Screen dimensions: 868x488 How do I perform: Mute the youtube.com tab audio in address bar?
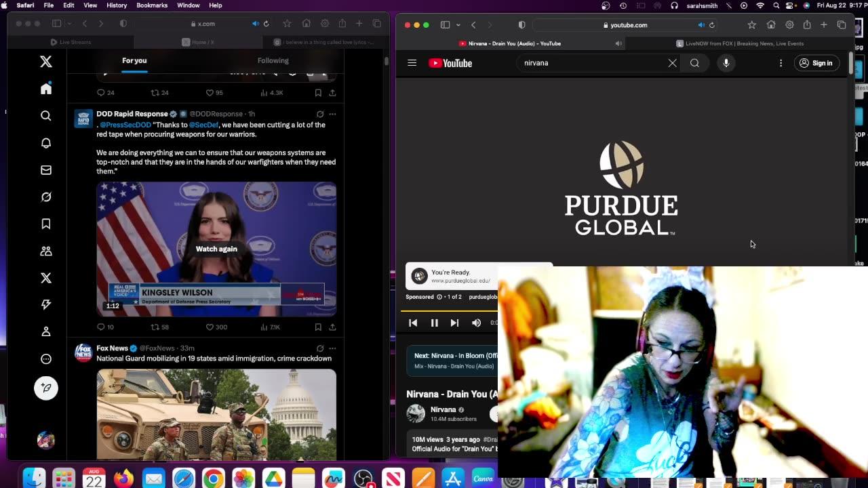(701, 25)
